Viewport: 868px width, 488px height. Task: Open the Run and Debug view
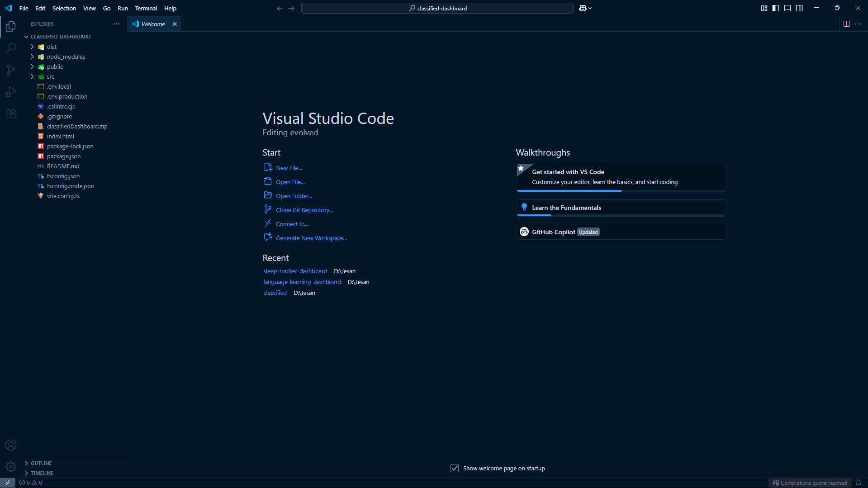click(11, 92)
